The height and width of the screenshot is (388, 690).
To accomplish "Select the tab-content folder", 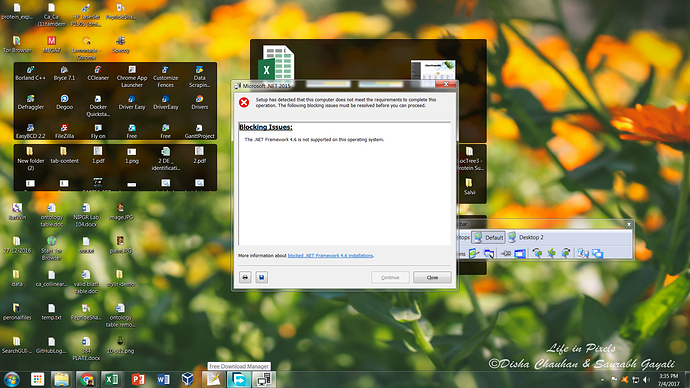I will (64, 156).
